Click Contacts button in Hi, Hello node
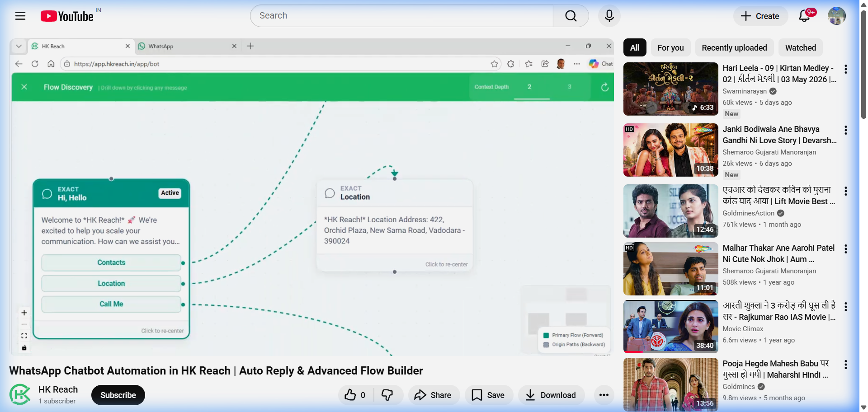Image resolution: width=868 pixels, height=412 pixels. (111, 262)
